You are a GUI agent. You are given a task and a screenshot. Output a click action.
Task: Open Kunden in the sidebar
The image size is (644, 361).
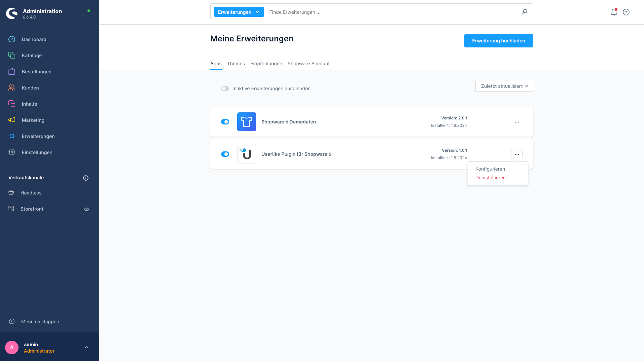30,88
